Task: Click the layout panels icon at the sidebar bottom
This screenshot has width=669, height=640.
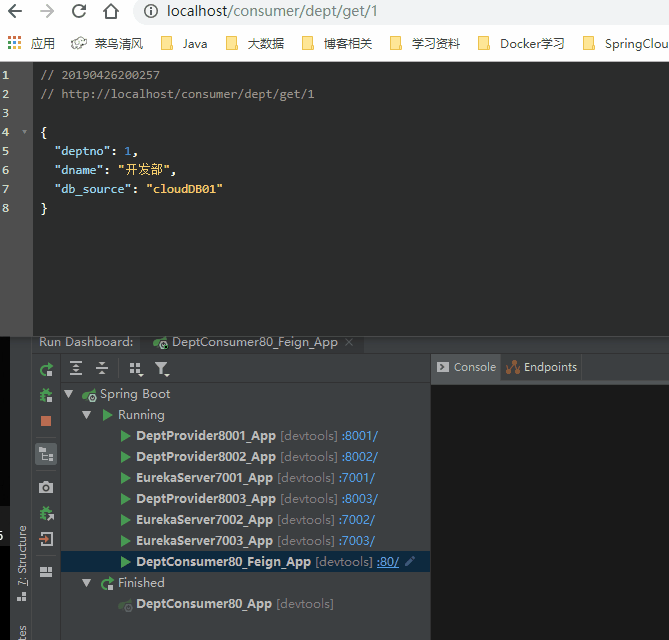Action: (46, 572)
